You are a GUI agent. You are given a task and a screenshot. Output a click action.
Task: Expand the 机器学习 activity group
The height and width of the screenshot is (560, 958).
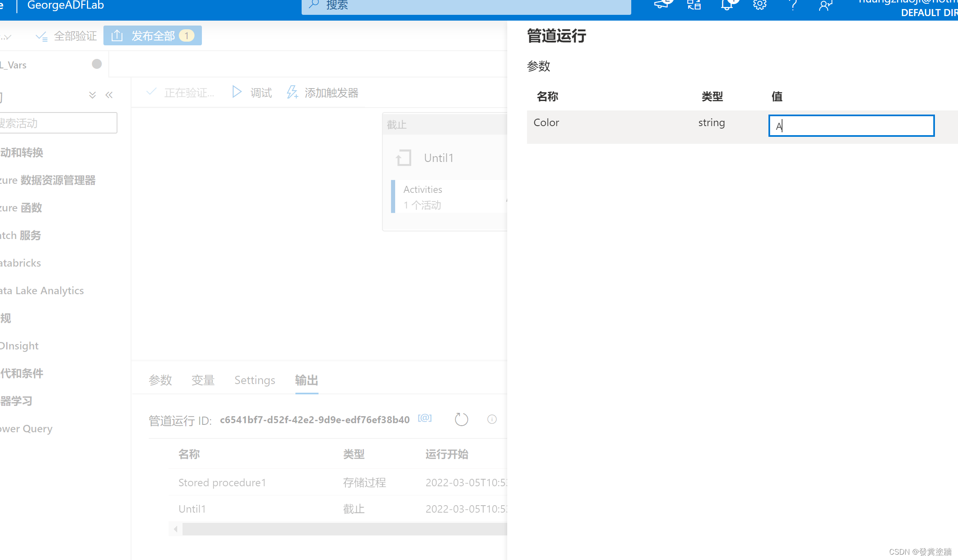click(16, 401)
